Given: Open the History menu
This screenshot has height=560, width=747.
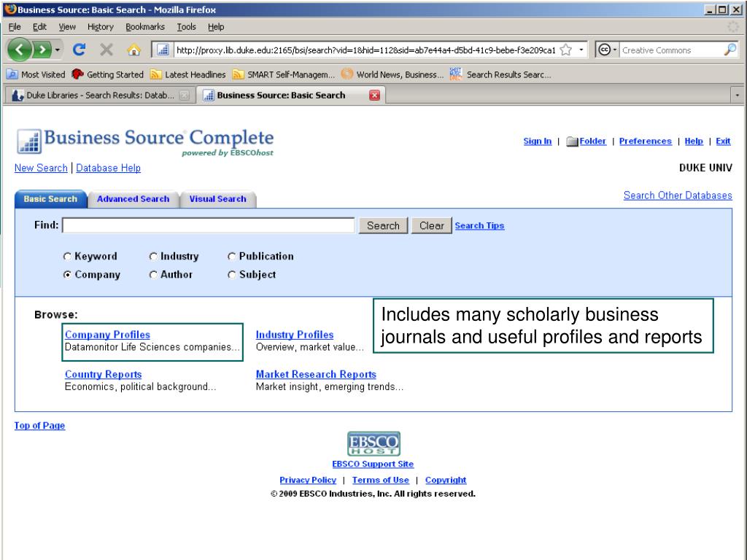Looking at the screenshot, I should tap(101, 27).
